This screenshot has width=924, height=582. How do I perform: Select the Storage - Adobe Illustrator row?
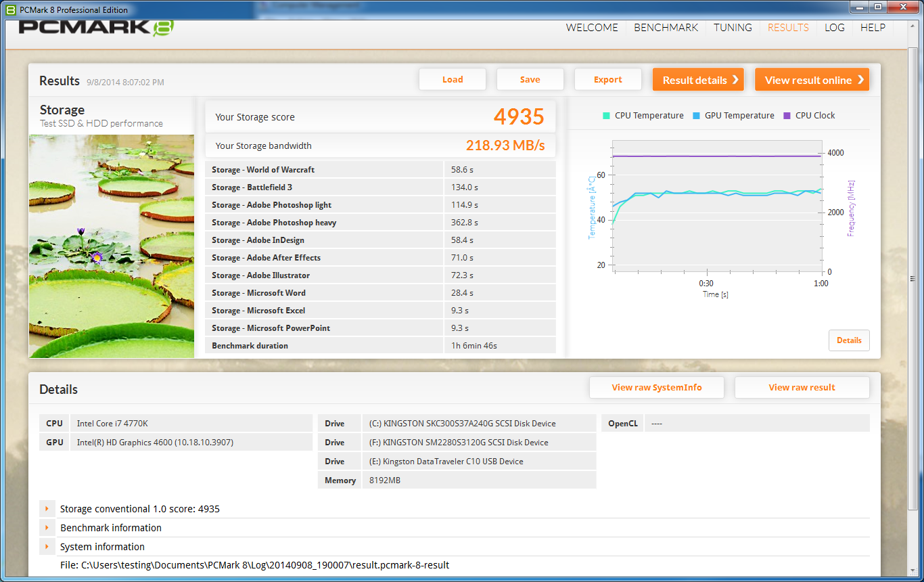[380, 275]
